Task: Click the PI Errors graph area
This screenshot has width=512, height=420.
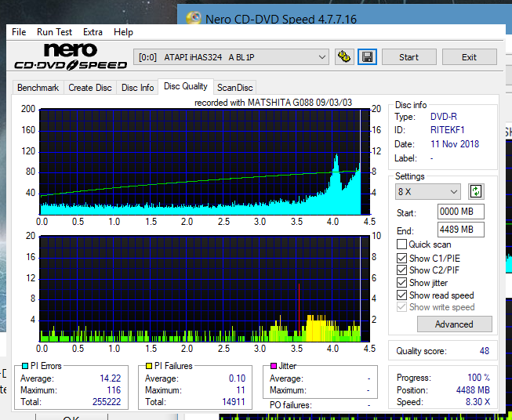Action: (x=205, y=162)
